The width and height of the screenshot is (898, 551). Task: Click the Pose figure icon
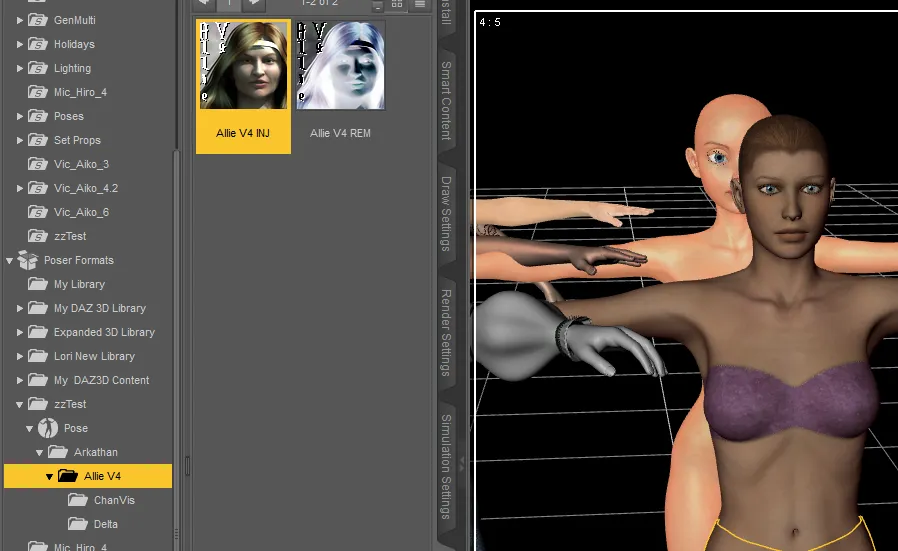coord(48,428)
